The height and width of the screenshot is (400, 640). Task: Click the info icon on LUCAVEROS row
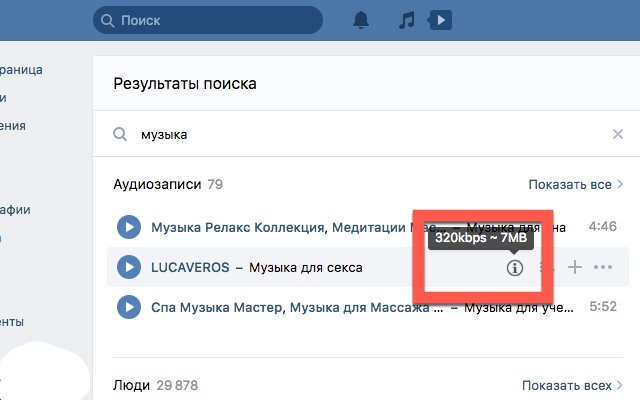515,268
